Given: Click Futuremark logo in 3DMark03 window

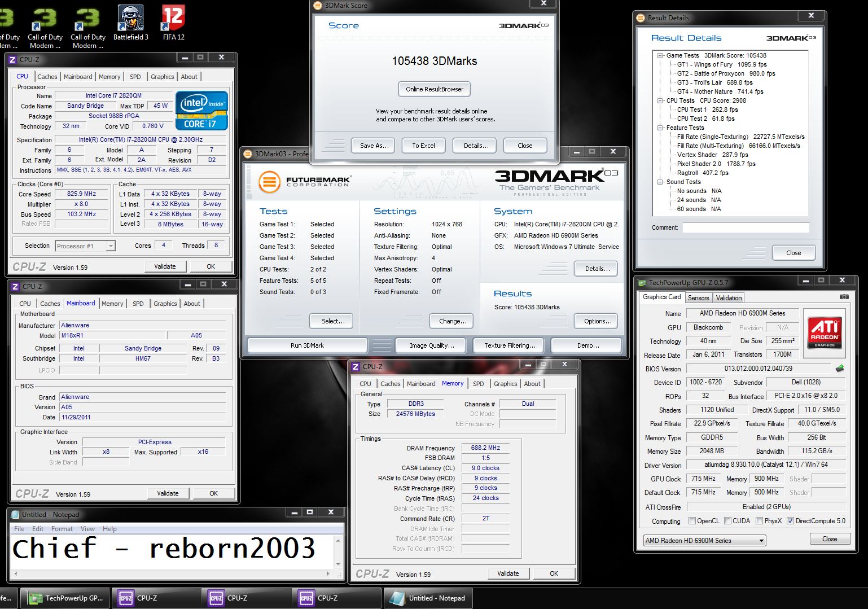Looking at the screenshot, I should pyautogui.click(x=305, y=182).
